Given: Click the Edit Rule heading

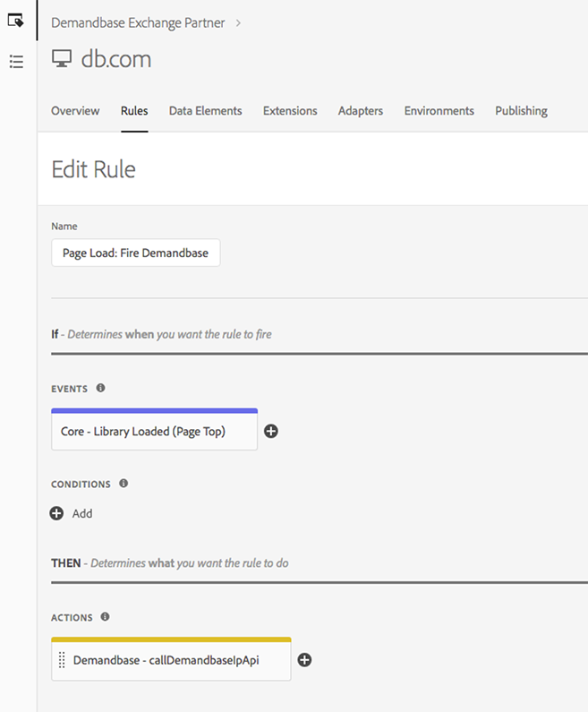Looking at the screenshot, I should tap(93, 169).
